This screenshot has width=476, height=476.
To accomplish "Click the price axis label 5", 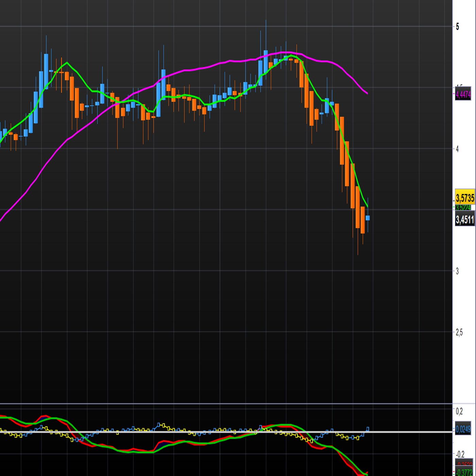I will (457, 27).
